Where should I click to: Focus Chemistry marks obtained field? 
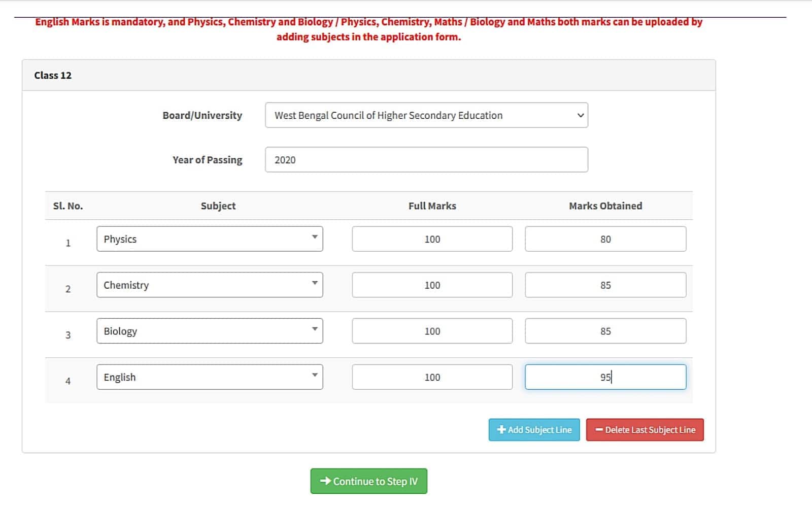click(x=605, y=285)
